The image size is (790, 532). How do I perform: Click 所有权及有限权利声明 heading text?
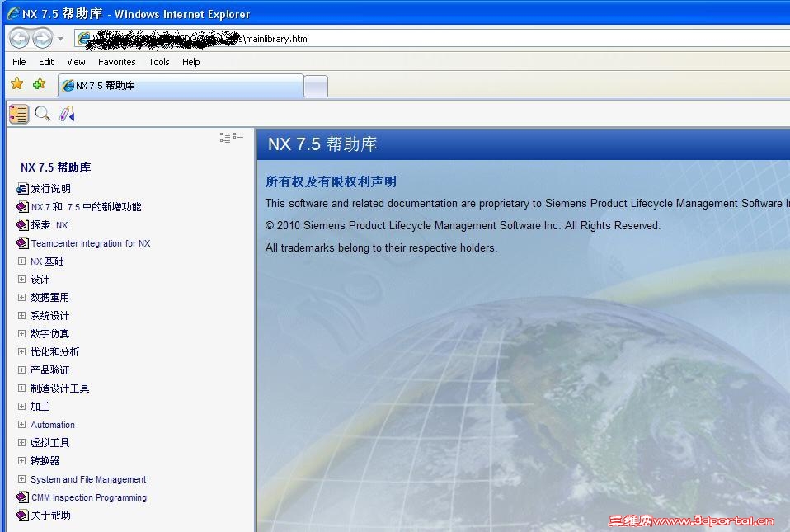[331, 181]
